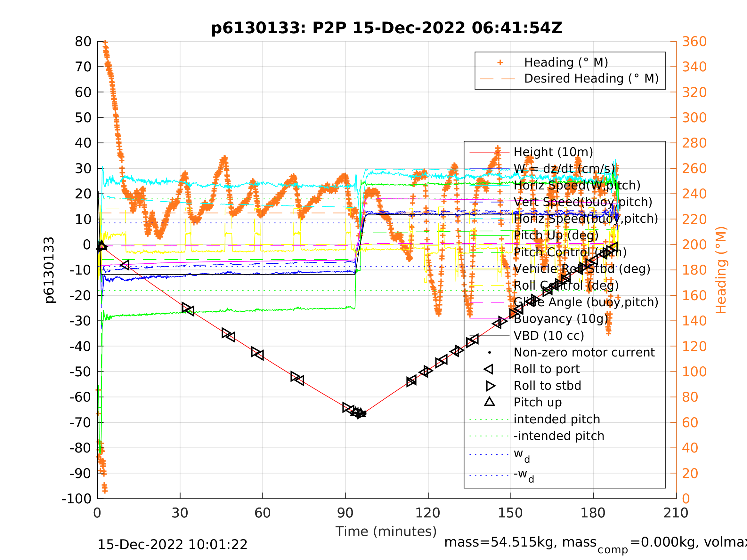Click the magenta Buoyancy line sample in legend
Image resolution: width=747 pixels, height=560 pixels.
tap(490, 319)
